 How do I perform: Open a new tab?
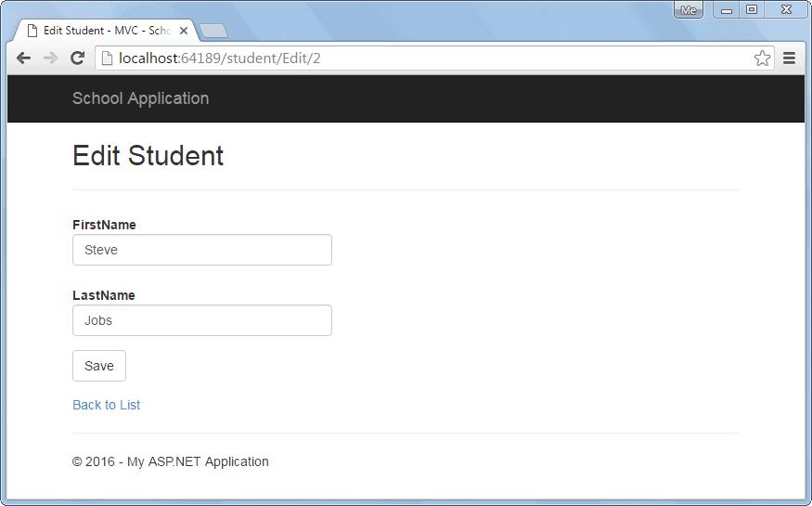click(x=213, y=31)
